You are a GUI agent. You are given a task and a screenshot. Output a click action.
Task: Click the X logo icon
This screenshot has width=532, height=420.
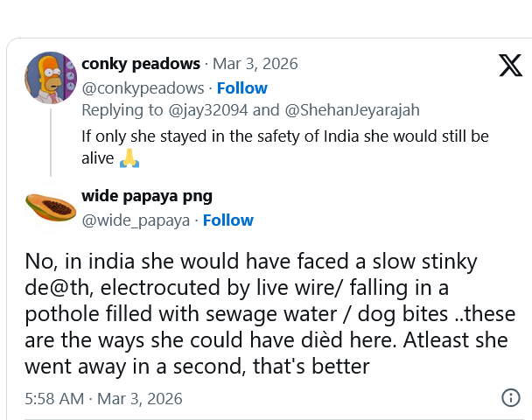(510, 65)
